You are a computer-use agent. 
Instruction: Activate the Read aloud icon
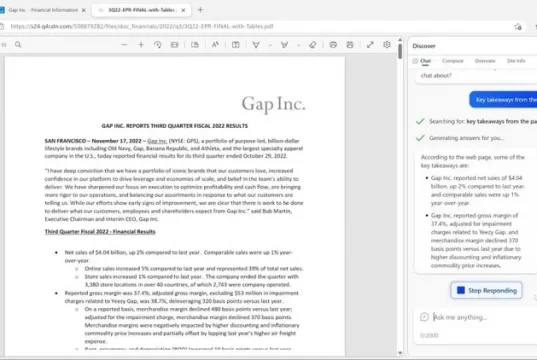(x=215, y=45)
